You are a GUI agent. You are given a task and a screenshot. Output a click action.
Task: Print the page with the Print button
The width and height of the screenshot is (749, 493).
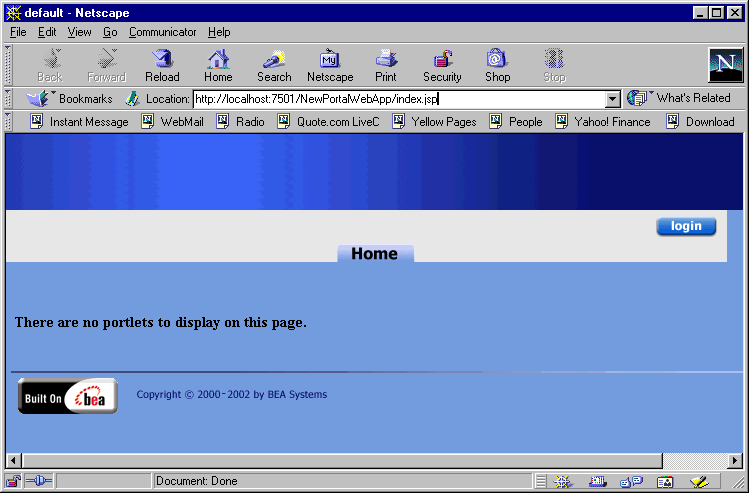pos(385,65)
